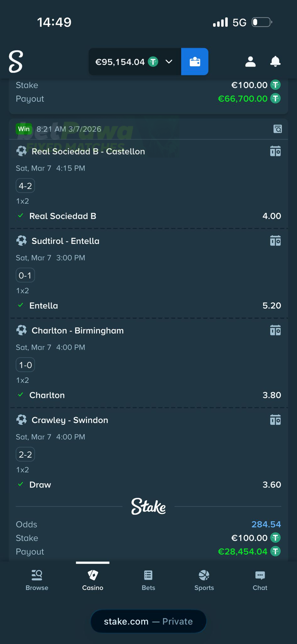
Task: Select the Browse tab
Action: pos(37,580)
